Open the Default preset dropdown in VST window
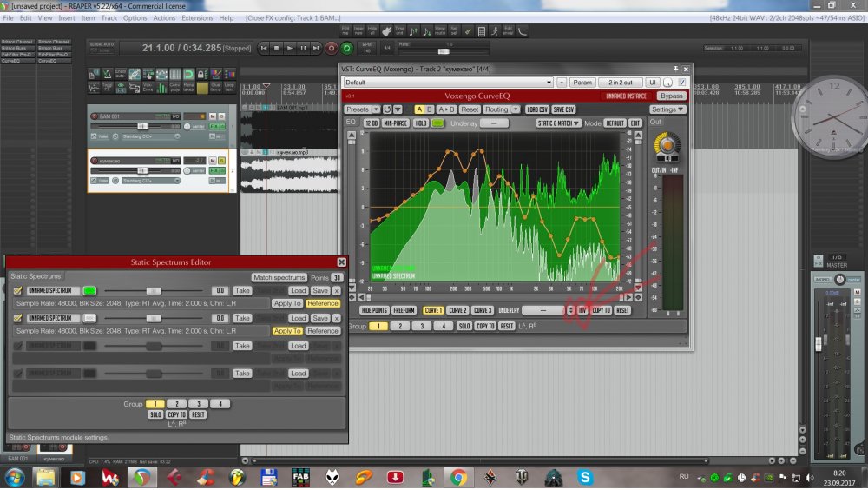The height and width of the screenshot is (490, 868). pyautogui.click(x=448, y=83)
